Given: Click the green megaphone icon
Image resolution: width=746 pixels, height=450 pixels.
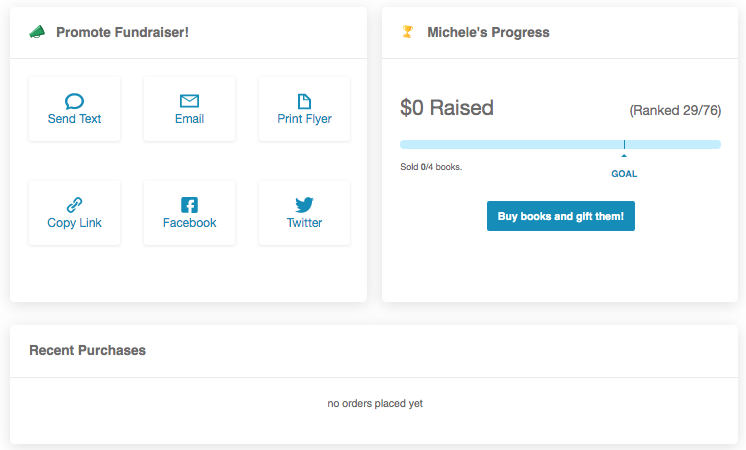Looking at the screenshot, I should [37, 32].
